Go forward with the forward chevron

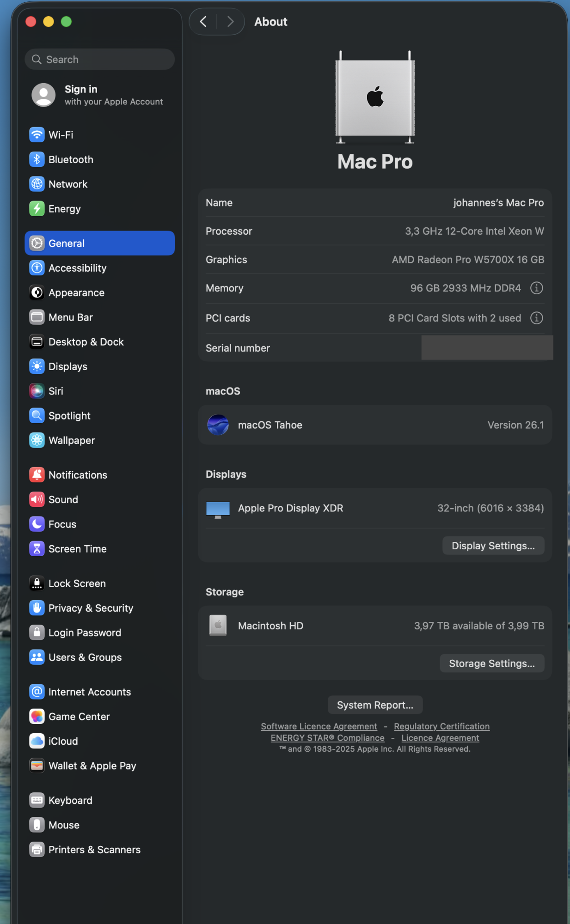pos(230,21)
